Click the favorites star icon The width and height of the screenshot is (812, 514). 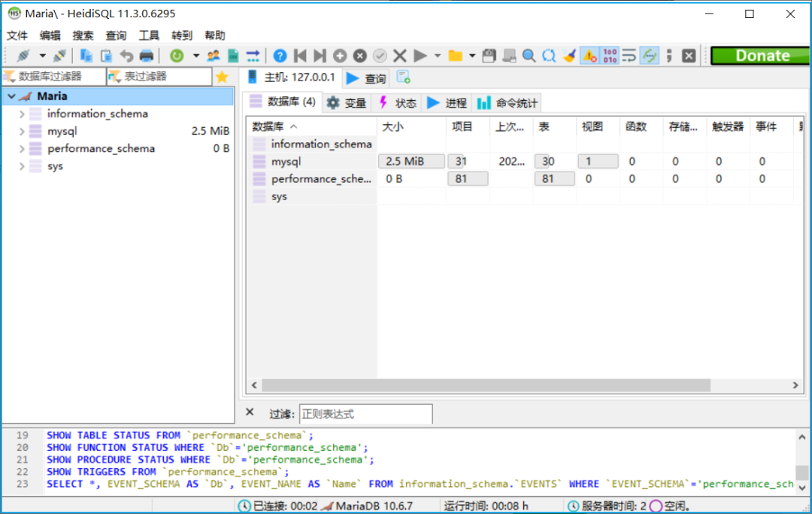pyautogui.click(x=222, y=77)
